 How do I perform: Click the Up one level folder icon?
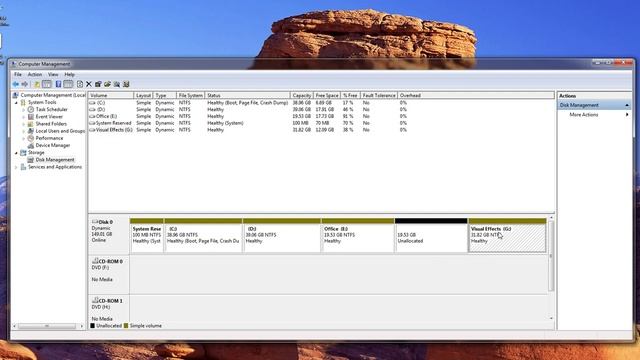[37, 84]
